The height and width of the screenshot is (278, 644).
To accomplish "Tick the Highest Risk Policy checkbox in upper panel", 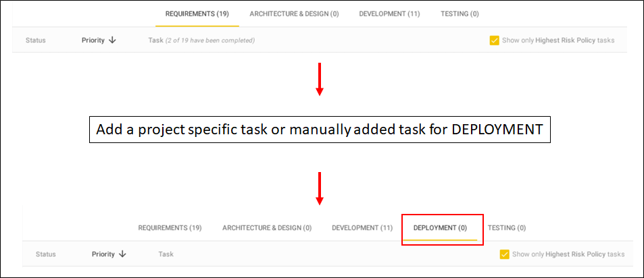I will click(x=494, y=40).
